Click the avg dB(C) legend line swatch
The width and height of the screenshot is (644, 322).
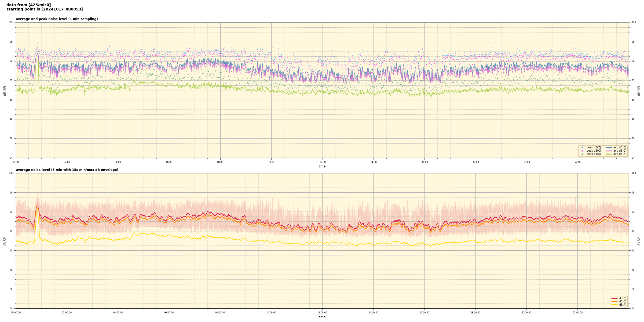coord(609,151)
